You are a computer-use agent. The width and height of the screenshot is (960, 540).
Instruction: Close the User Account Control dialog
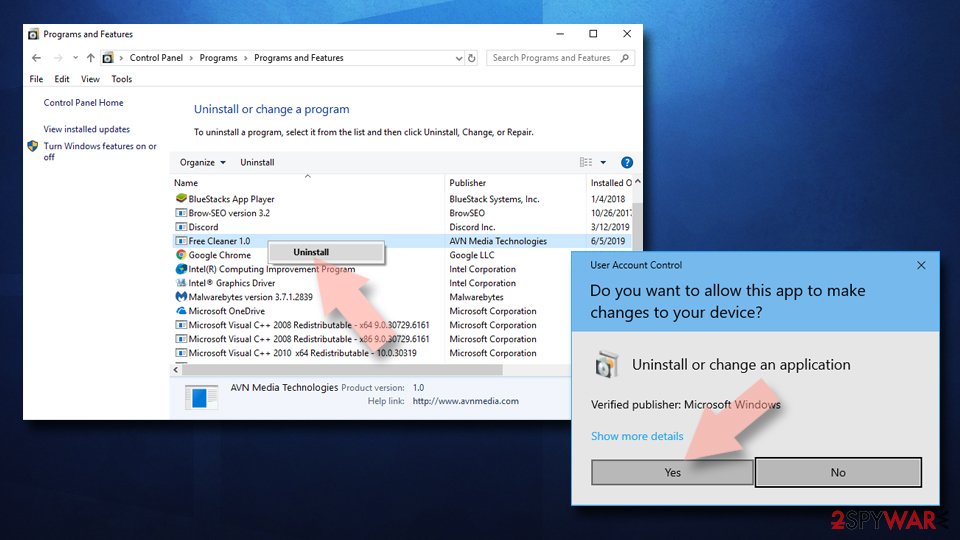coord(921,265)
